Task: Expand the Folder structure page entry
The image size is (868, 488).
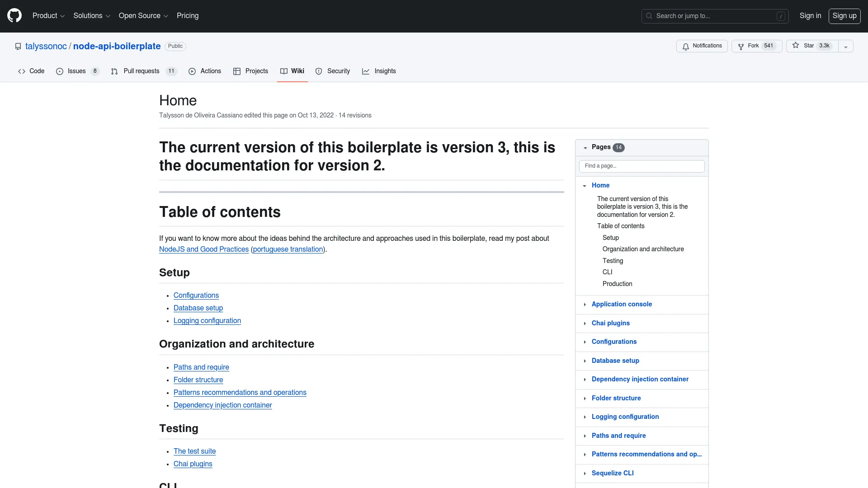Action: 585,399
